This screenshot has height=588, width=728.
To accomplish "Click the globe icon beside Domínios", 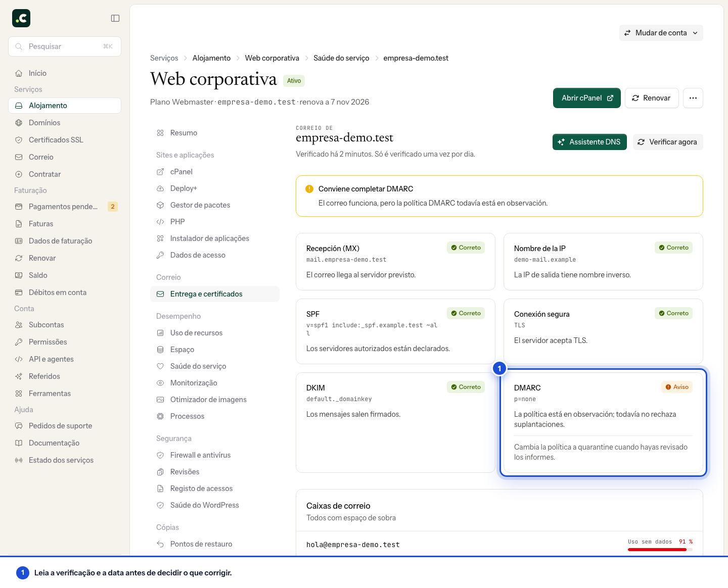I will coord(19,123).
